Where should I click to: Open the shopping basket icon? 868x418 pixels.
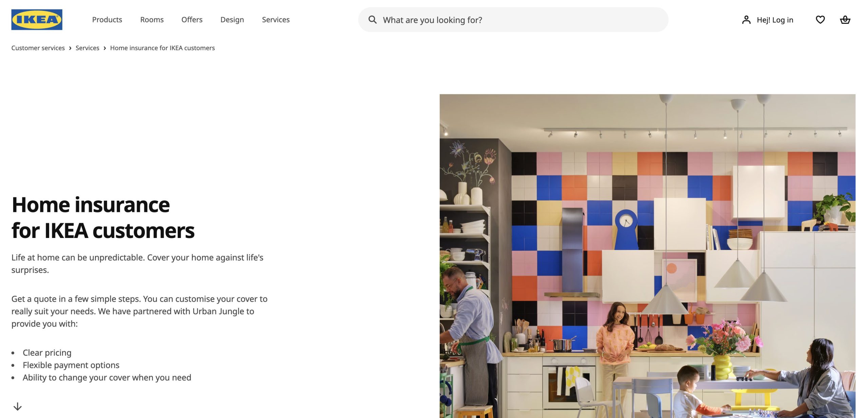click(x=845, y=20)
